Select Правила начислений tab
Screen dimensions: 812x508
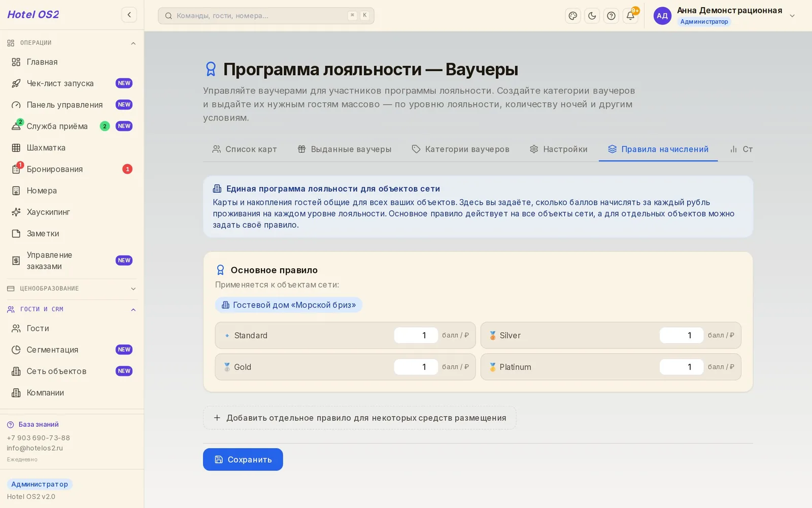coord(658,149)
